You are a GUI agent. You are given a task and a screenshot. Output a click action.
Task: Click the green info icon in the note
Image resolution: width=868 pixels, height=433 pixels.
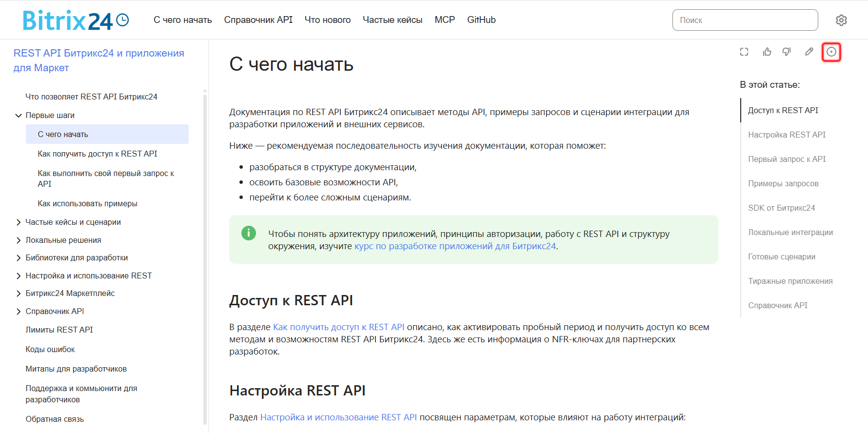pyautogui.click(x=249, y=233)
